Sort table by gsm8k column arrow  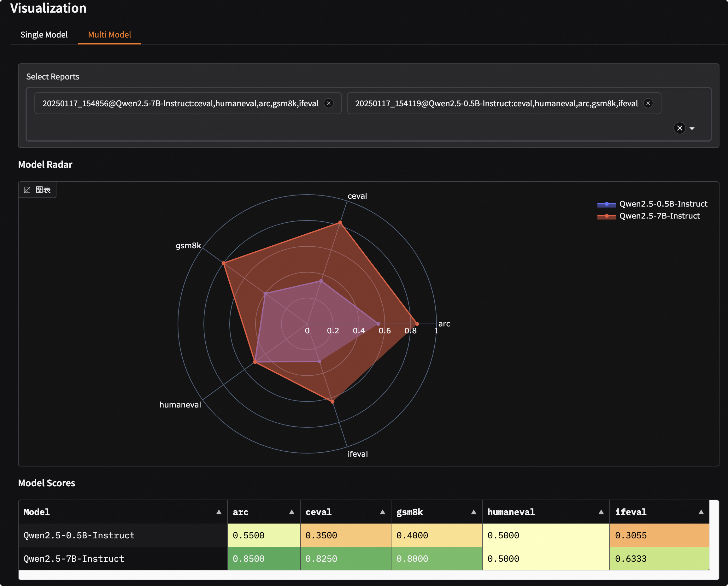click(x=473, y=512)
